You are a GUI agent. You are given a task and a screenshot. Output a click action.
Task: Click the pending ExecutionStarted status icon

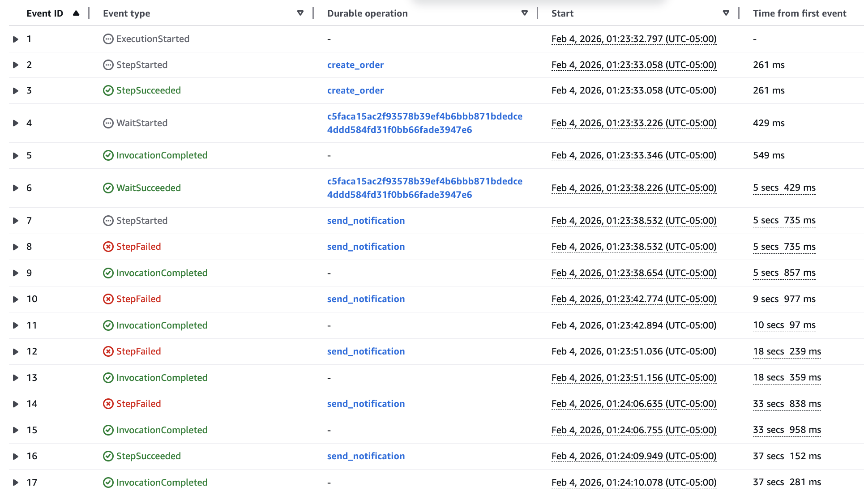[108, 39]
